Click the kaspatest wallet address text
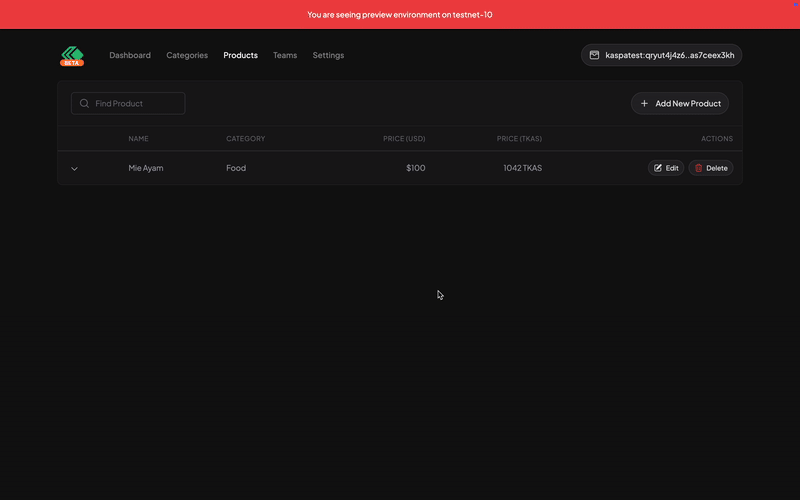Image resolution: width=800 pixels, height=500 pixels. [x=669, y=55]
